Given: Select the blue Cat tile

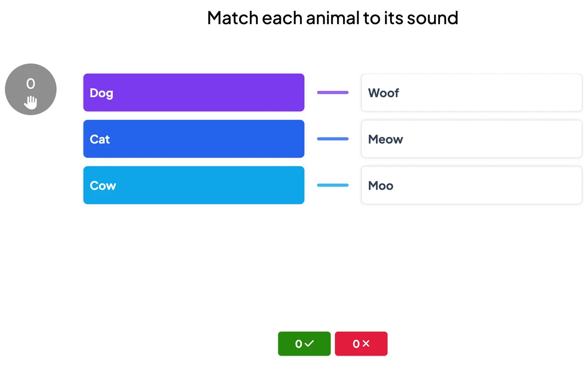Looking at the screenshot, I should click(194, 139).
